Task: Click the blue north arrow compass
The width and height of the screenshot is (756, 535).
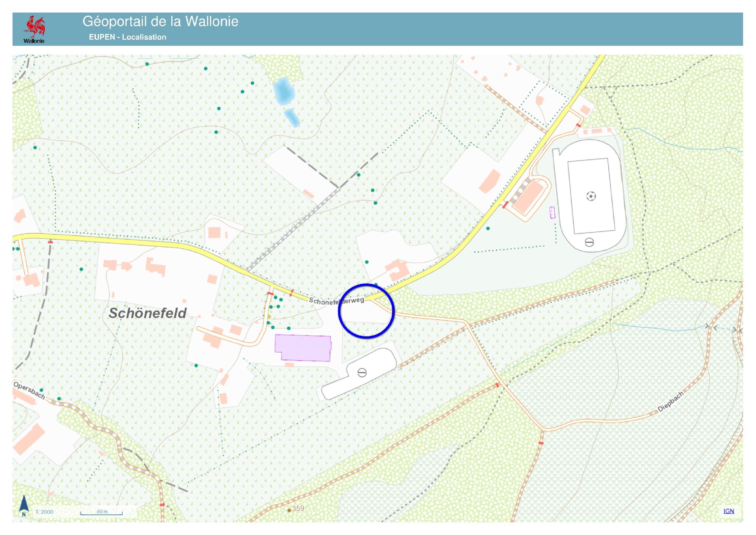Action: pyautogui.click(x=24, y=504)
